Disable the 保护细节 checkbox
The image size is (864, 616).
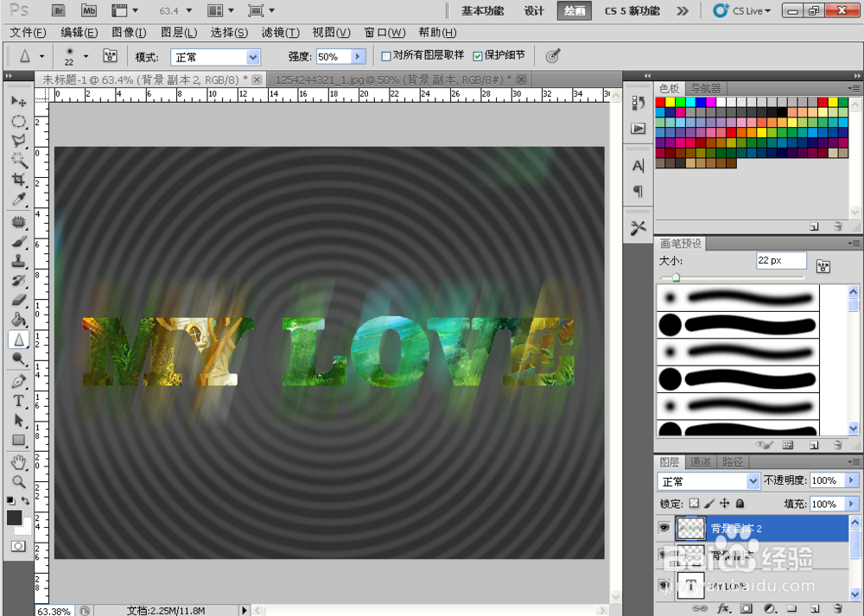(479, 55)
